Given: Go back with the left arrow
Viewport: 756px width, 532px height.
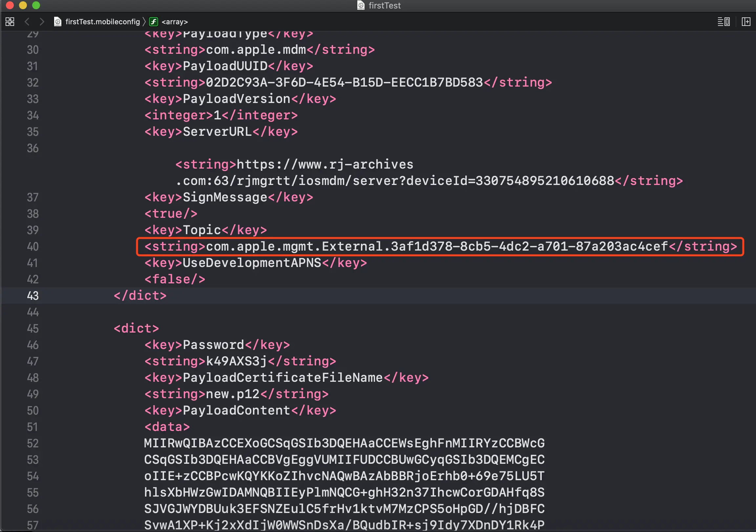Looking at the screenshot, I should [27, 22].
